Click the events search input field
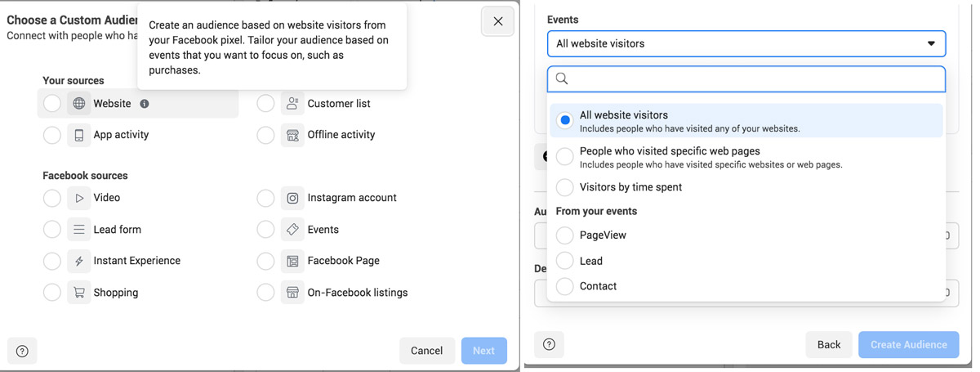This screenshot has width=980, height=372. click(746, 78)
